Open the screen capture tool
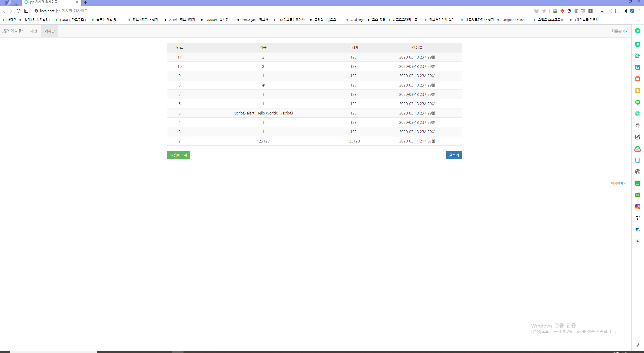The height and width of the screenshot is (353, 644). click(x=610, y=11)
